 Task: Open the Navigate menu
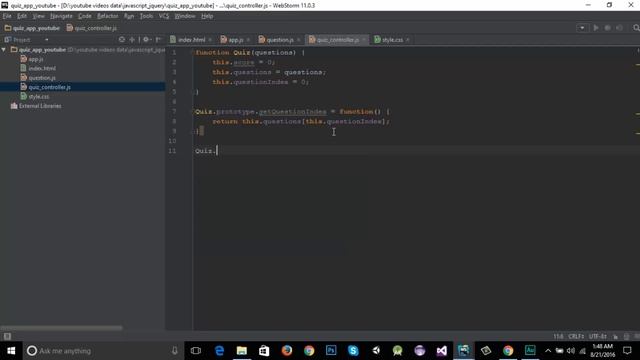(x=61, y=16)
